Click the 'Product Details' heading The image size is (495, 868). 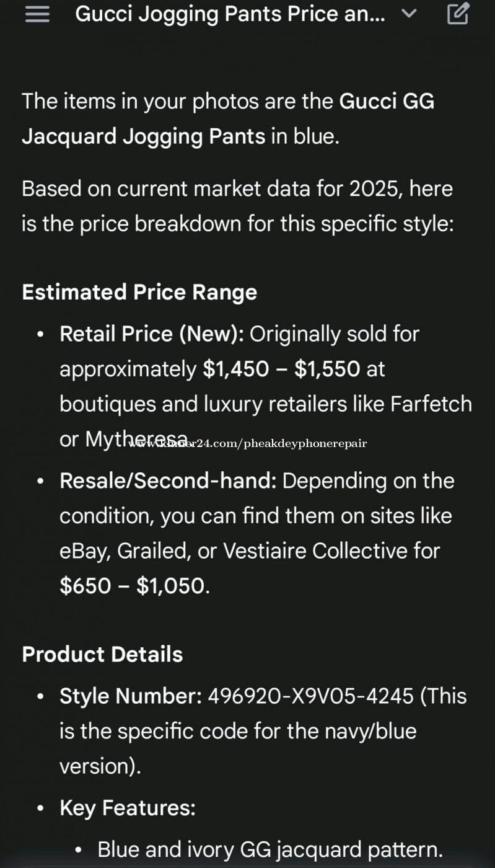tap(102, 654)
